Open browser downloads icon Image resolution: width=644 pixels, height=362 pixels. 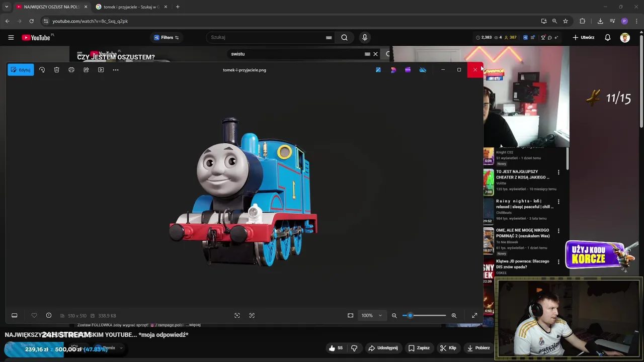pos(600,21)
